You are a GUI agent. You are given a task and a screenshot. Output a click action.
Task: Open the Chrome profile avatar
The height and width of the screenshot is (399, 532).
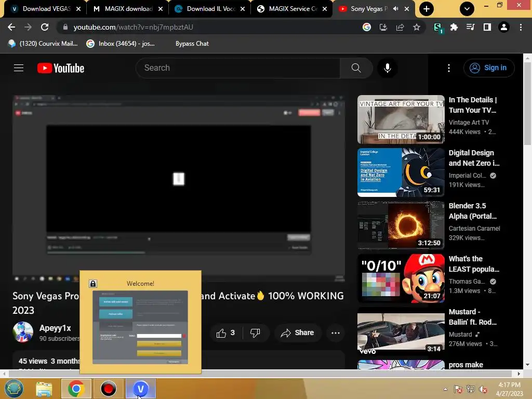504,27
